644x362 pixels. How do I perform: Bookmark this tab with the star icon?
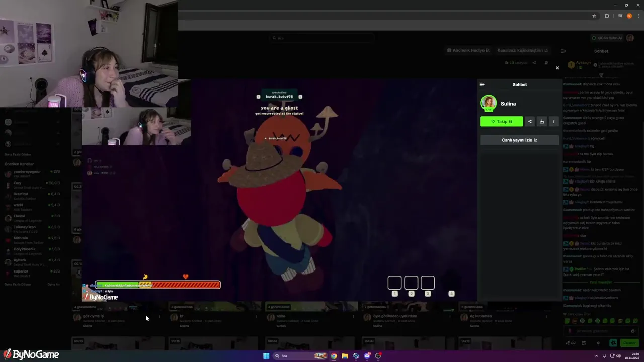(x=594, y=16)
